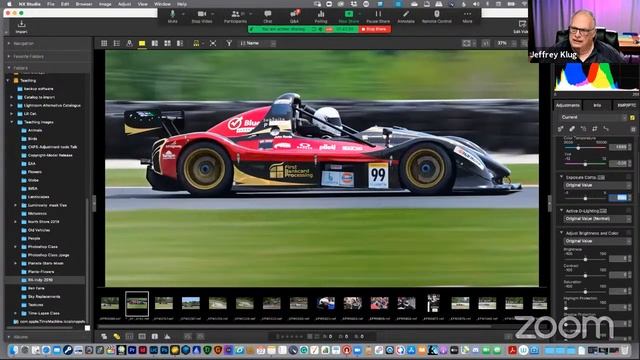The width and height of the screenshot is (640, 360).
Task: Mute the Zoom microphone
Action: [x=173, y=17]
